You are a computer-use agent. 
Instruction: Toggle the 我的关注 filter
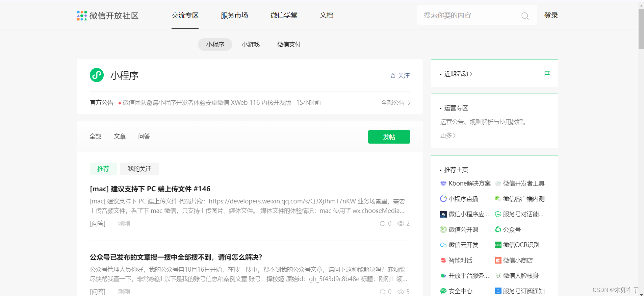click(x=139, y=169)
